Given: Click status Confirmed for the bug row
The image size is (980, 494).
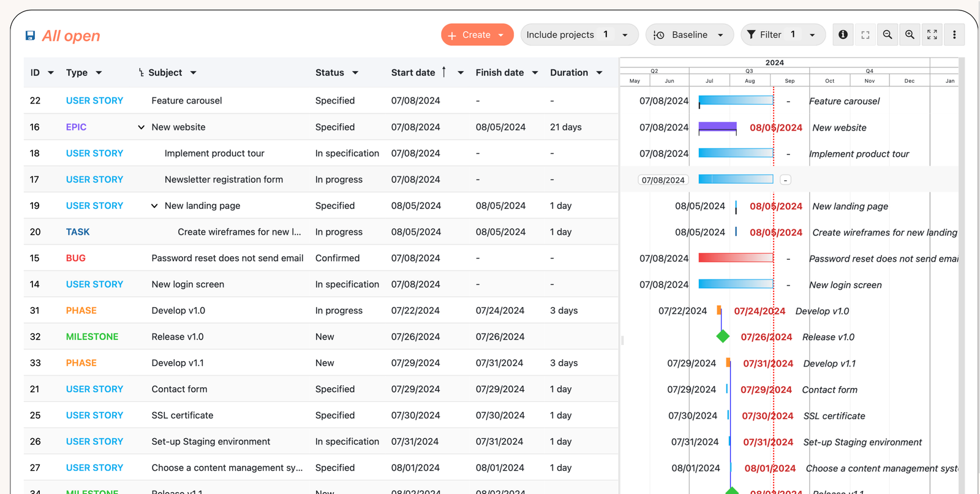Looking at the screenshot, I should 337,258.
